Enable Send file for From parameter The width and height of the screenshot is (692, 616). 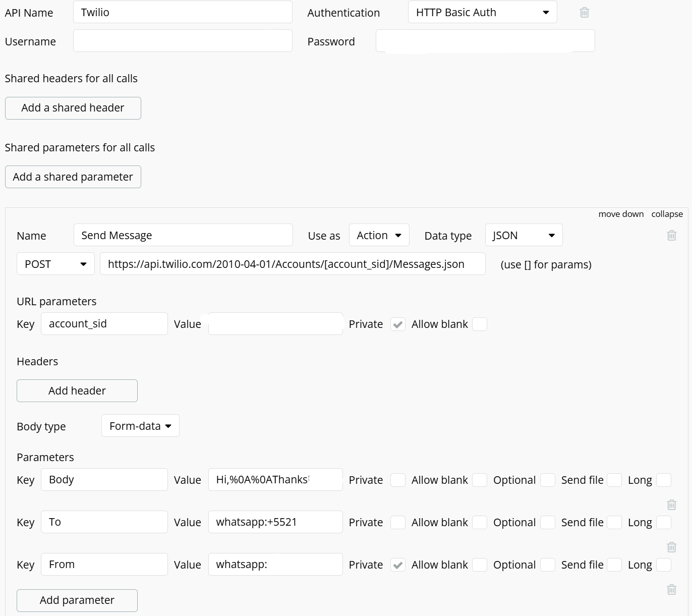tap(614, 565)
